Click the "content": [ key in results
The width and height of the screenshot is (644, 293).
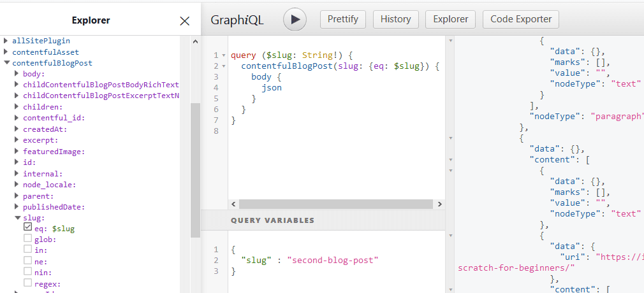(x=560, y=160)
